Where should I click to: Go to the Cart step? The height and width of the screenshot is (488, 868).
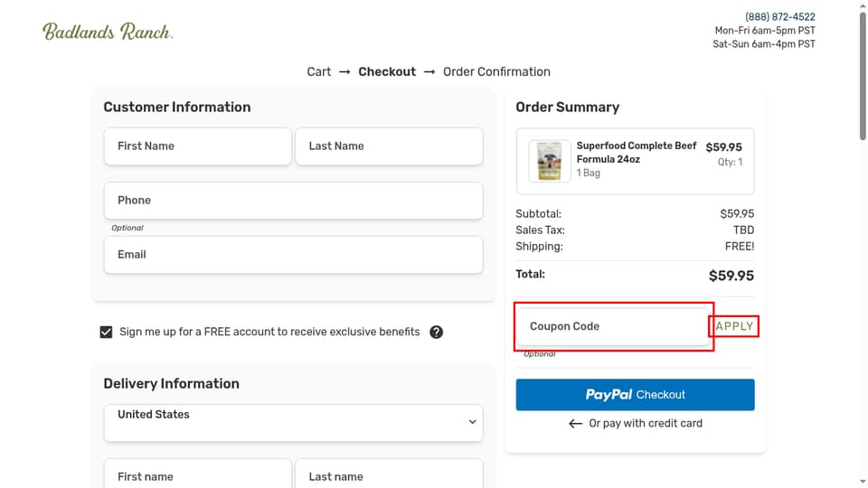pos(319,72)
